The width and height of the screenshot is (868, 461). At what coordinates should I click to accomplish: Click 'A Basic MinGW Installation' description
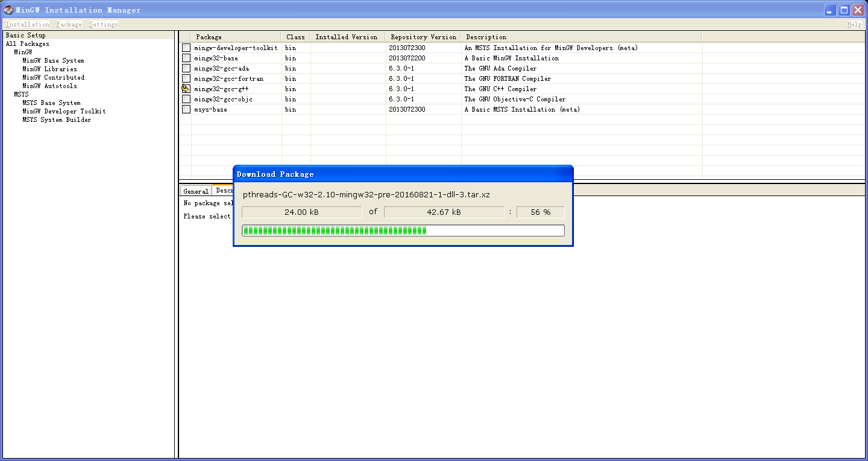[511, 58]
